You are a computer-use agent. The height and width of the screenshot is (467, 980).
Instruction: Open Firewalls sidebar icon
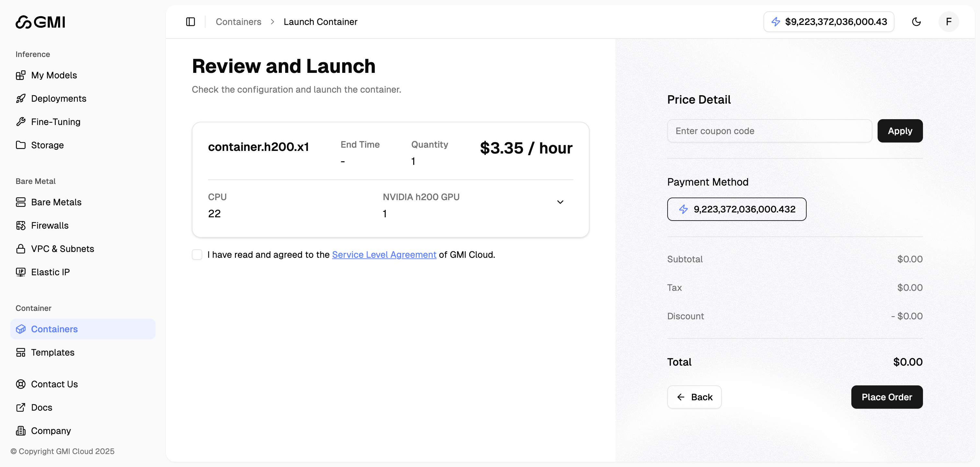[20, 225]
